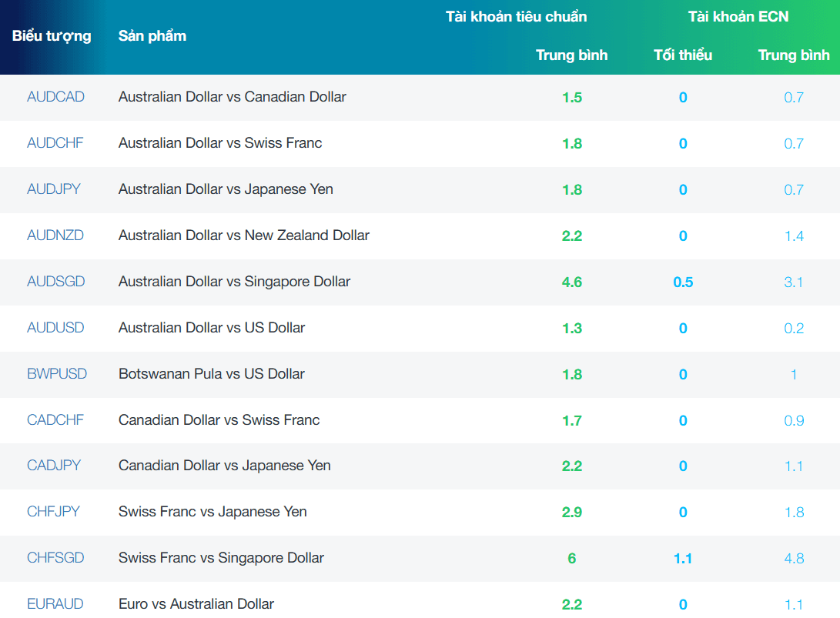Viewport: 840px width, 618px height.
Task: Click AUDSGD standard average value 4.6
Action: pos(571,282)
